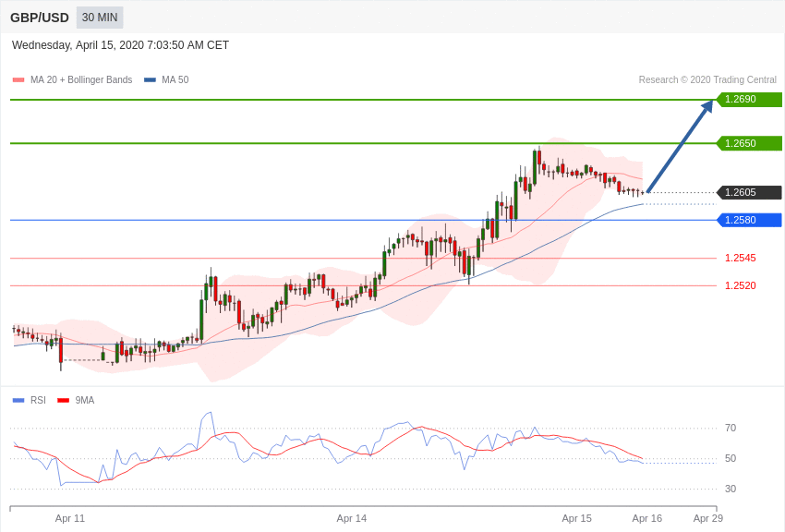
Task: Select the RSI legend label
Action: (38, 400)
